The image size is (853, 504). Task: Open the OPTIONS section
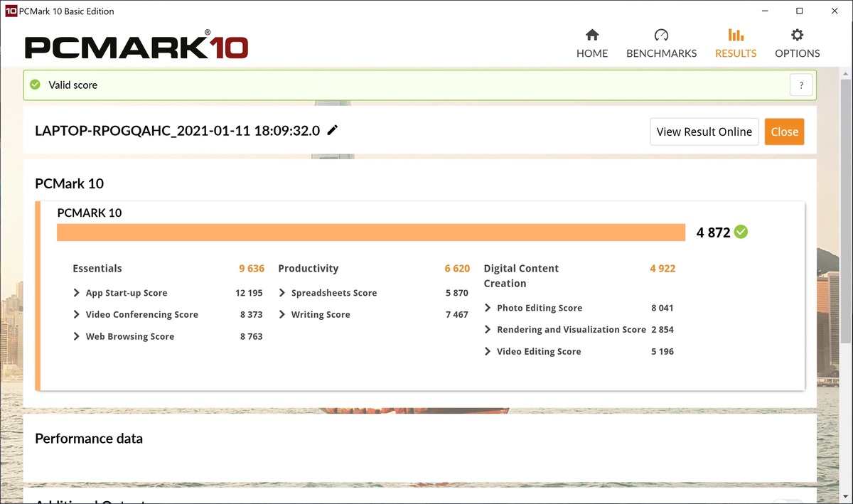(798, 44)
